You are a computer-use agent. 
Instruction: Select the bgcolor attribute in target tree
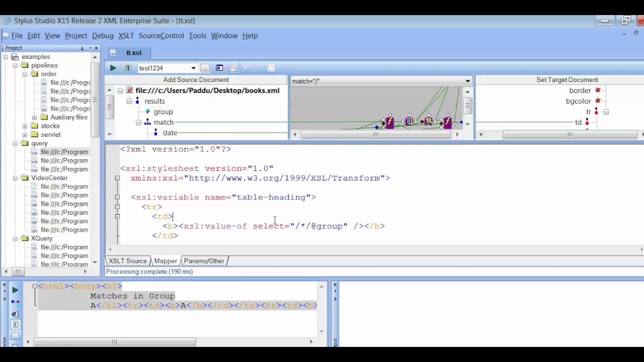pos(579,101)
